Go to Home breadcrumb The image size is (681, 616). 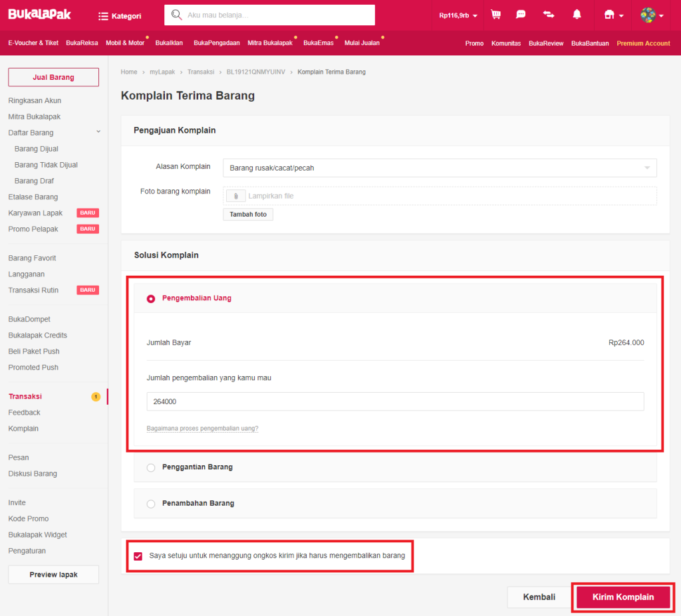point(129,72)
